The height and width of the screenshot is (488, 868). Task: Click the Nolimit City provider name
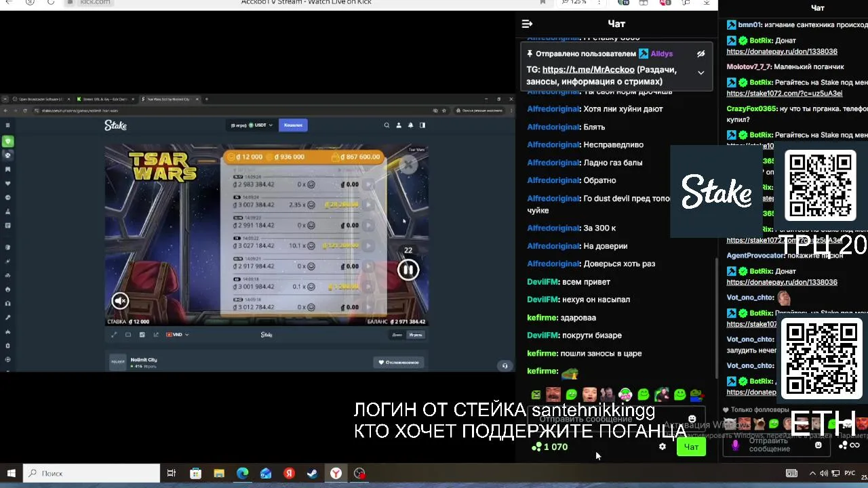[144, 359]
